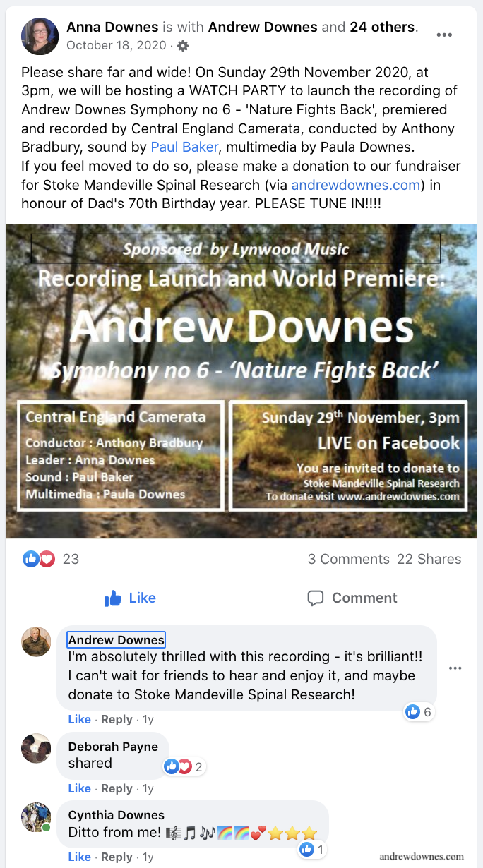
Task: Click the post audience gear icon
Action: tap(183, 46)
